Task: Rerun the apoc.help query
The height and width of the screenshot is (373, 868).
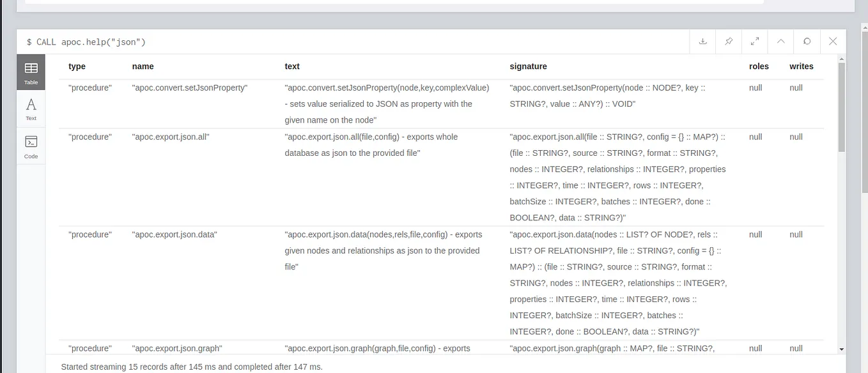Action: tap(807, 41)
